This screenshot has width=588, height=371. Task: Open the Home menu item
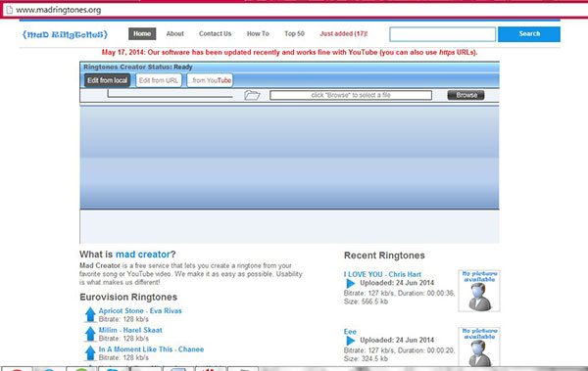point(142,33)
